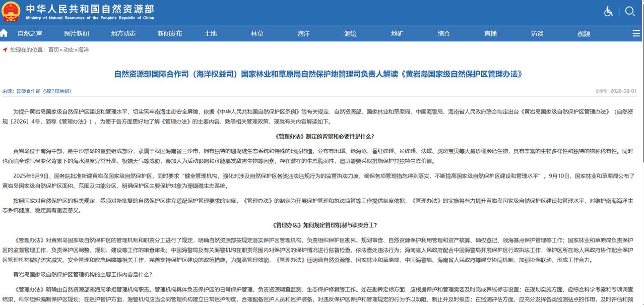The width and height of the screenshot is (644, 305).
Task: Open the hamburger menu icon
Action: click(636, 33)
